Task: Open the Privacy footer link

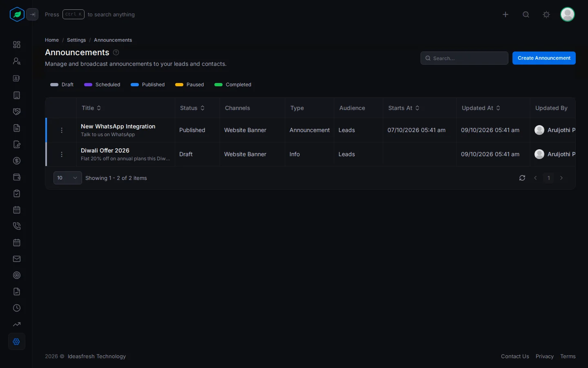Action: point(545,357)
